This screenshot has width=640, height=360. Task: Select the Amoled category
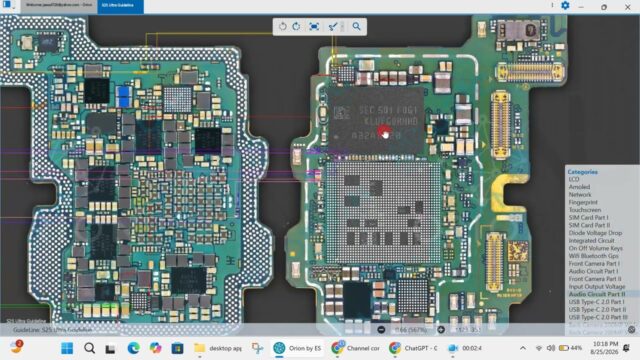point(579,187)
